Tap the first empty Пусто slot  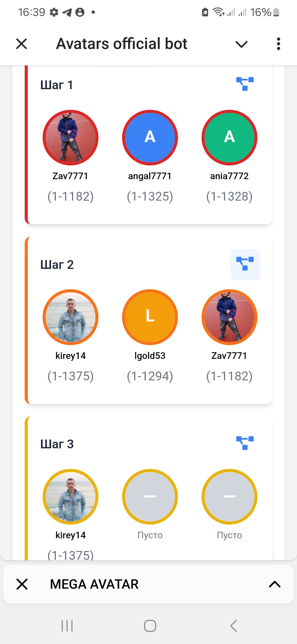tap(150, 497)
